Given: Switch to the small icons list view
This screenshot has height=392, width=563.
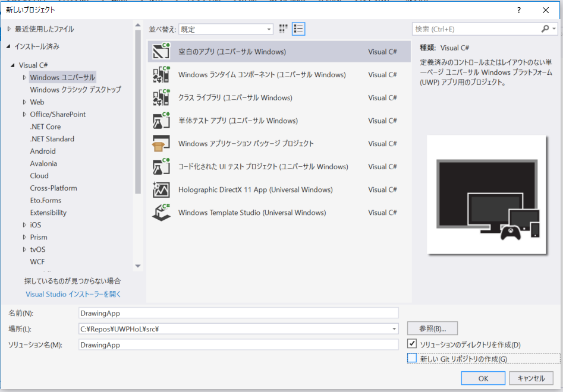Looking at the screenshot, I should (x=298, y=29).
